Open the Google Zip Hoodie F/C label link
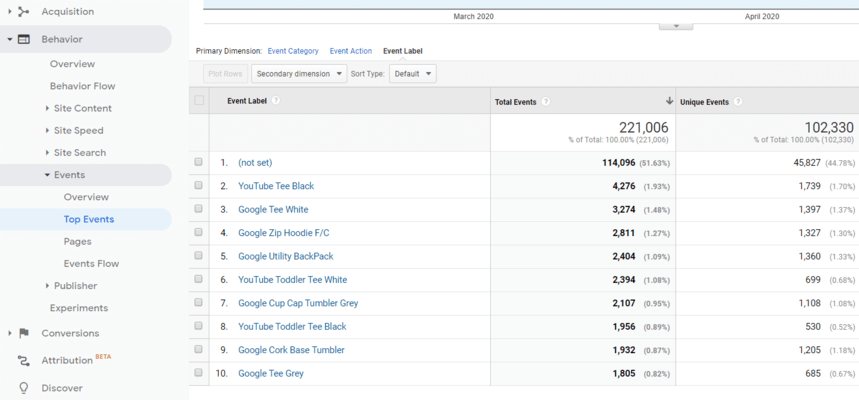This screenshot has height=400, width=859. (x=283, y=233)
